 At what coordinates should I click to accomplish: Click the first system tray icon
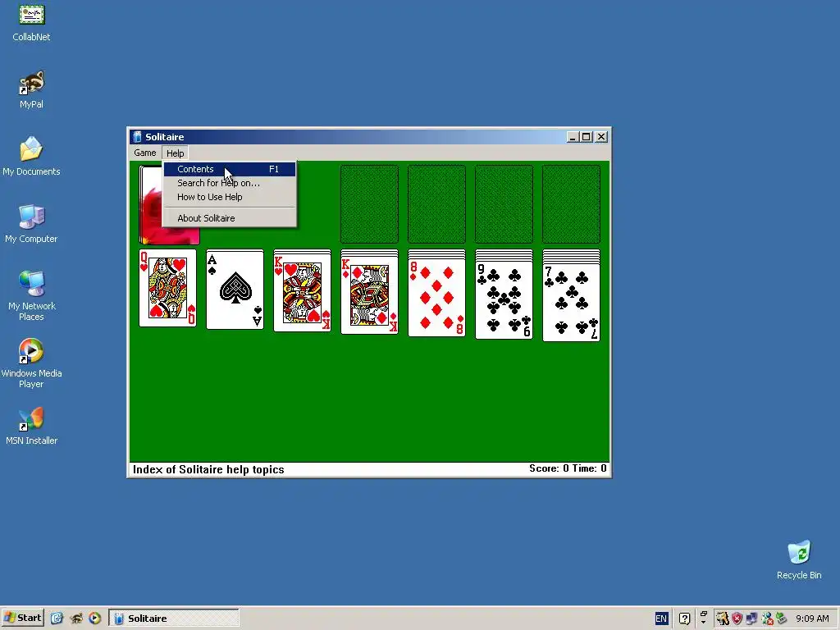coord(723,619)
